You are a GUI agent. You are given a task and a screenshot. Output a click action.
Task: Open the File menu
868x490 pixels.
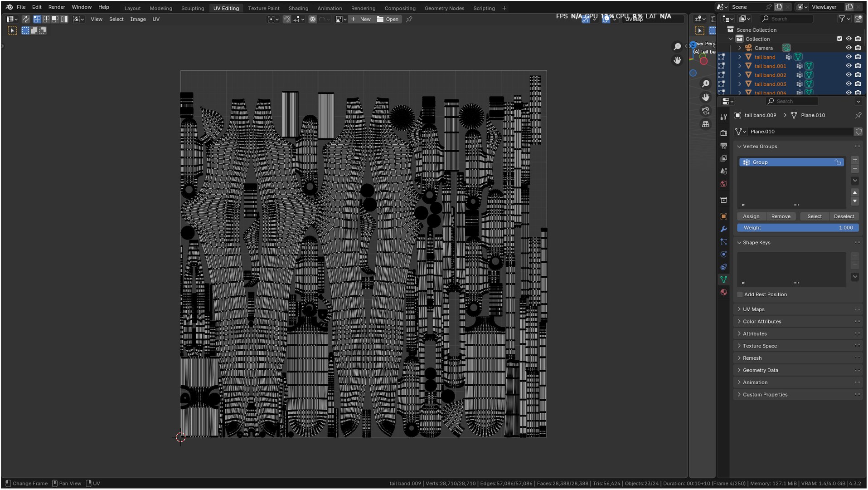[21, 7]
